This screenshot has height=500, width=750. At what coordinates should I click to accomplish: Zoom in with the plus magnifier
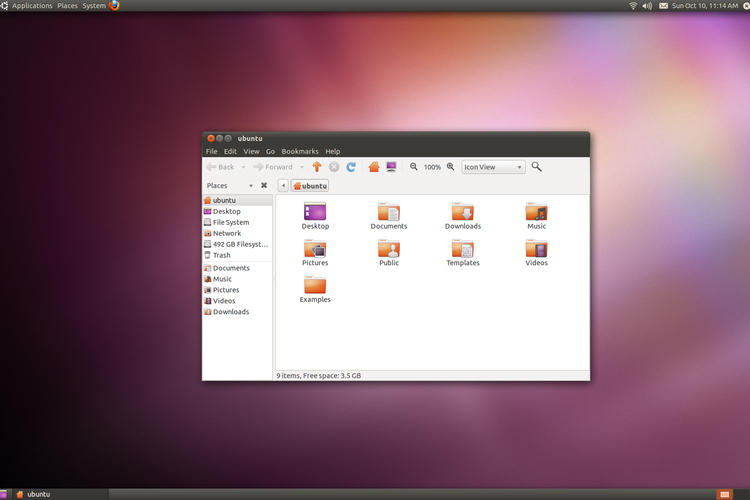coord(451,167)
